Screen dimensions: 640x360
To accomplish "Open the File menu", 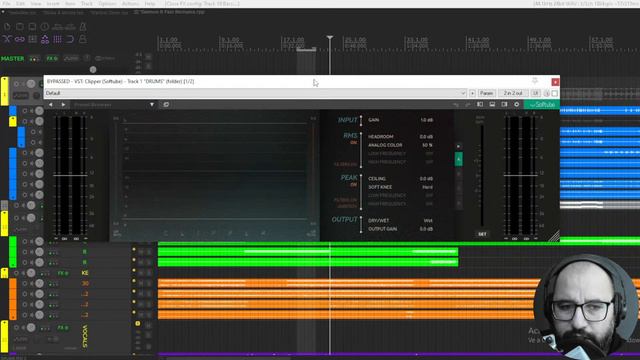I will coord(7,4).
